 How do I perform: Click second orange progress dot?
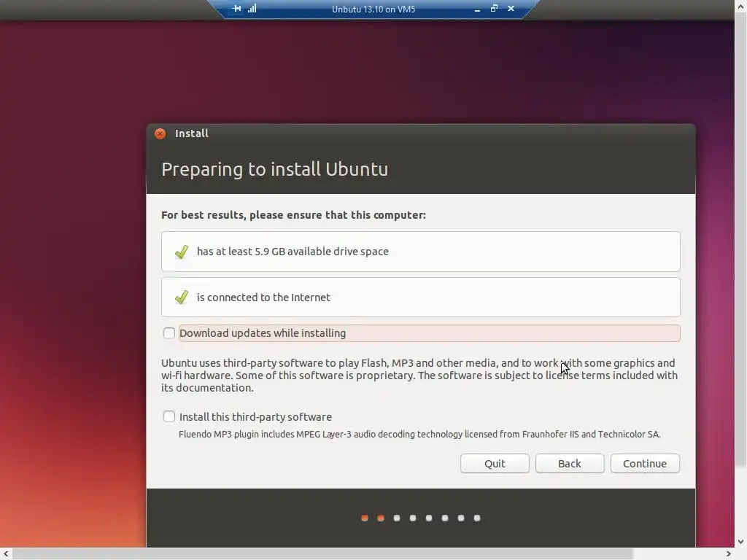[x=381, y=518]
